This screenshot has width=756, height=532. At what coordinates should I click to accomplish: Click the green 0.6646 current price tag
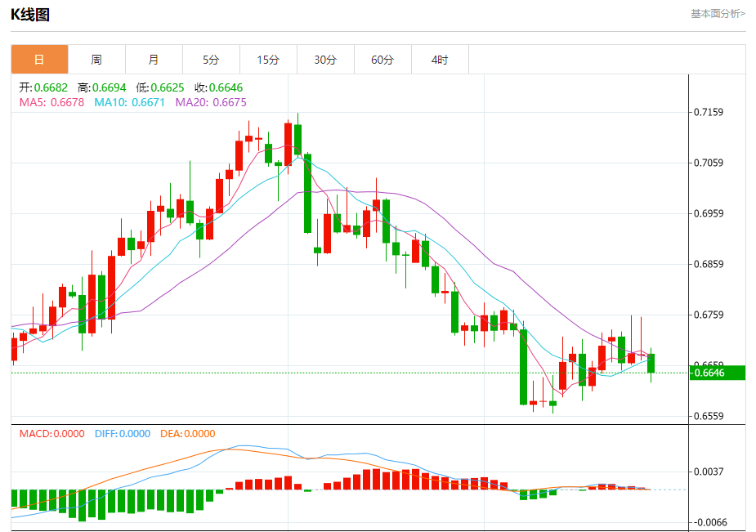(718, 373)
